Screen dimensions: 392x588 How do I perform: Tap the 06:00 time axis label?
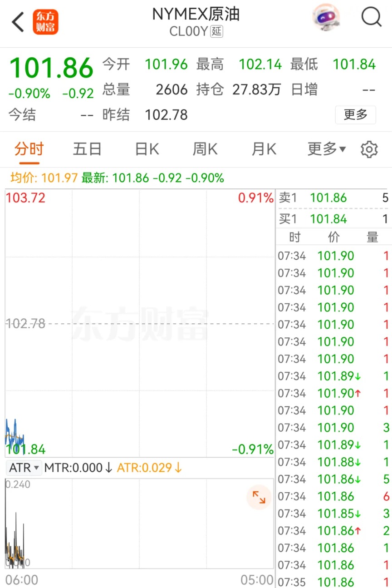(x=22, y=580)
